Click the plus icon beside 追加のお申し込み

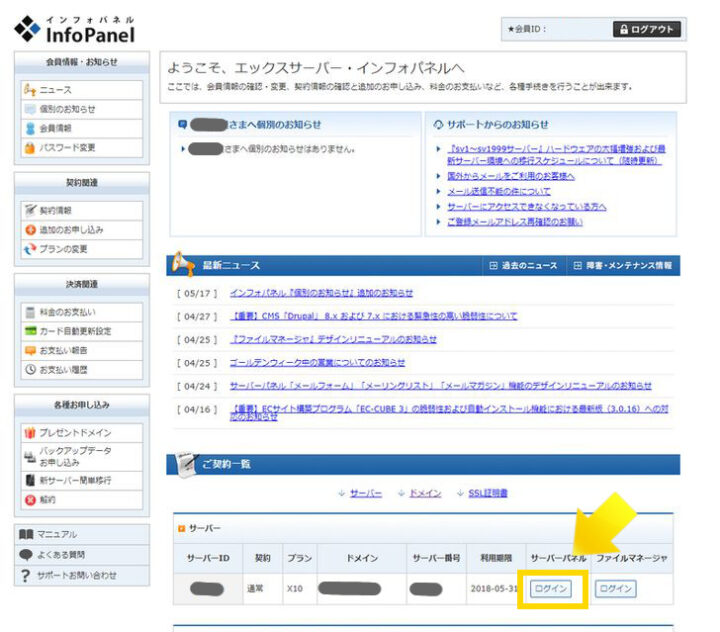pos(30,230)
